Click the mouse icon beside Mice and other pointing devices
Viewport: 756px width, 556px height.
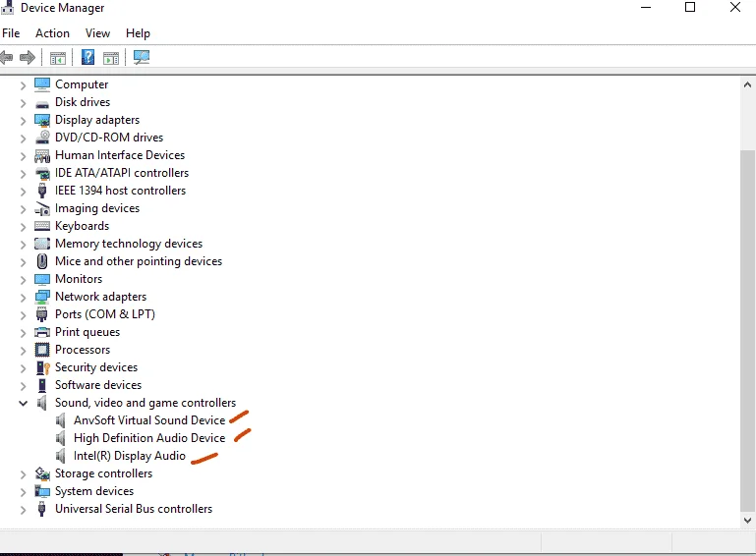[x=42, y=261]
